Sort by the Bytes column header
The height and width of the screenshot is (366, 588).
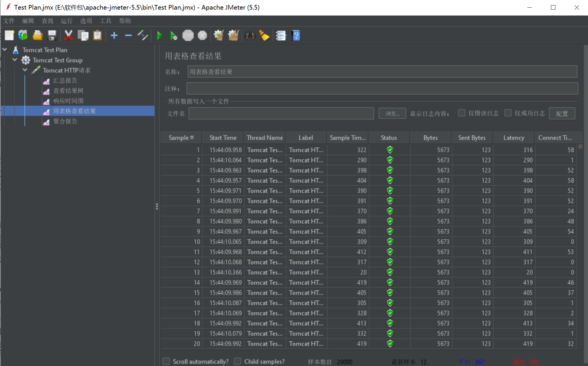tap(430, 138)
